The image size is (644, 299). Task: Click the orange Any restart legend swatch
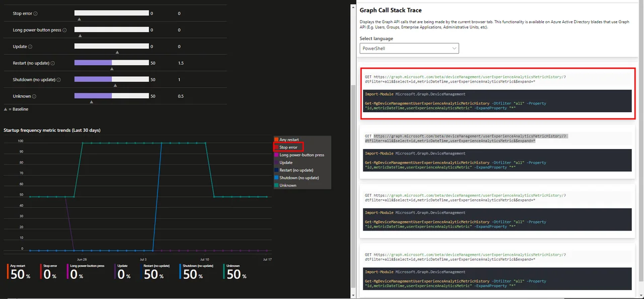click(x=276, y=139)
